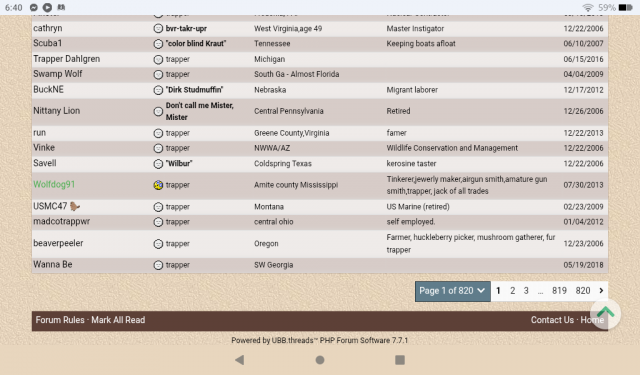640x375 pixels.
Task: Open Wanna Be's member profile
Action: [x=53, y=264]
